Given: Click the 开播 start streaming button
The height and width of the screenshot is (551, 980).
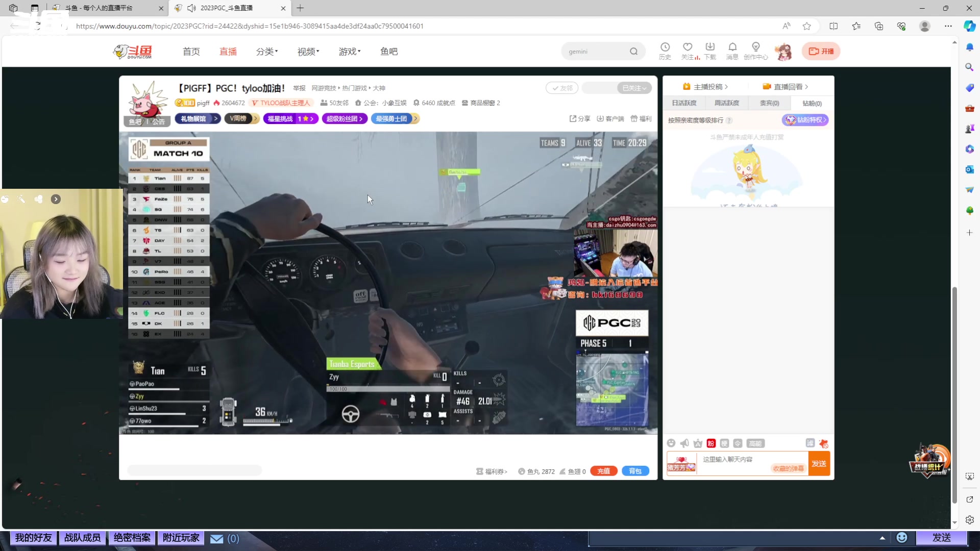Looking at the screenshot, I should 821,52.
